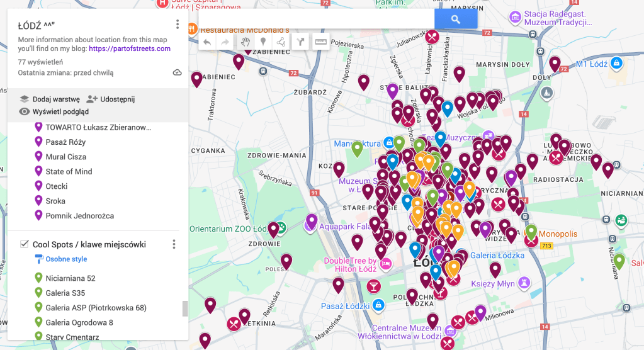Select the hand pan tool
644x350 pixels.
(246, 42)
